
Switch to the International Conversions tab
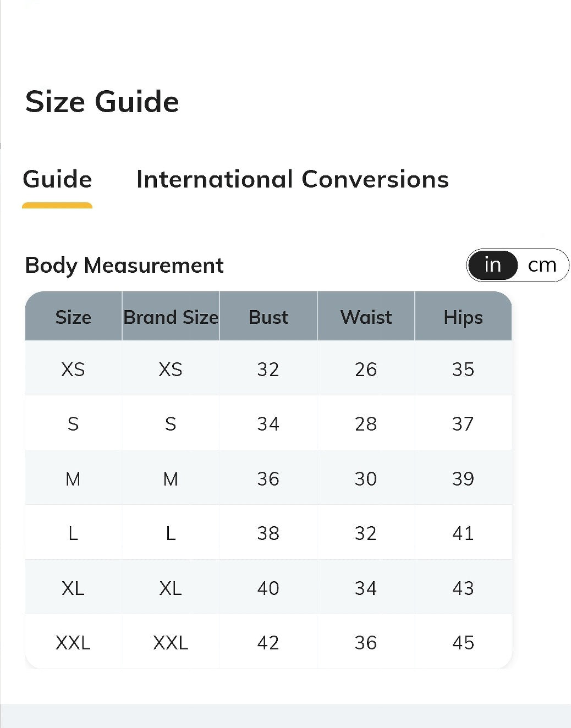292,179
